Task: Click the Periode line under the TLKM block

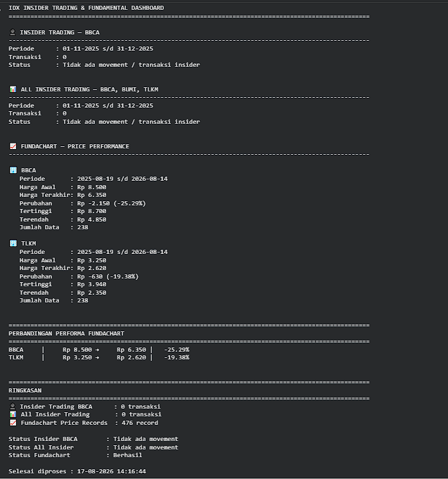Action: click(x=94, y=252)
